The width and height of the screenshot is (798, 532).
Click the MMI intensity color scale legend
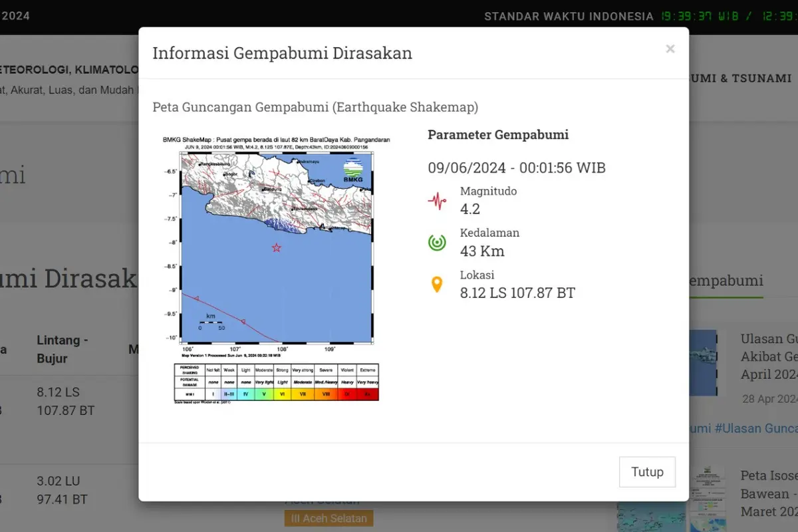(276, 382)
